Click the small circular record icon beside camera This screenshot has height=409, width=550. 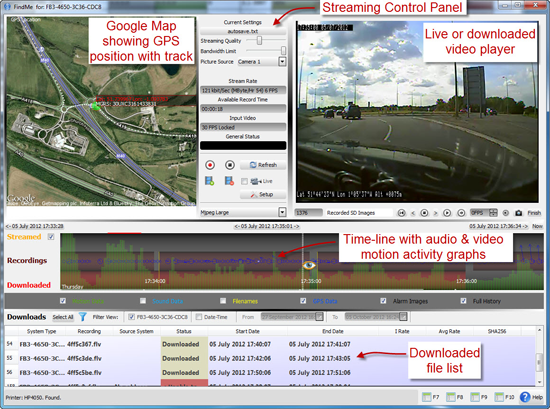tap(505, 213)
